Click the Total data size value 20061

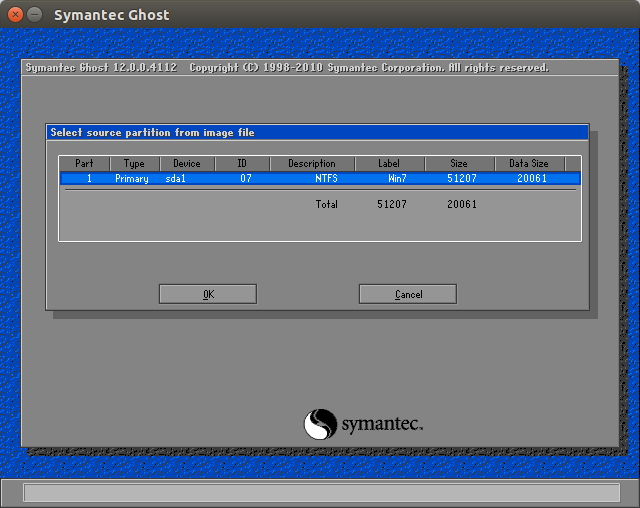[x=462, y=204]
